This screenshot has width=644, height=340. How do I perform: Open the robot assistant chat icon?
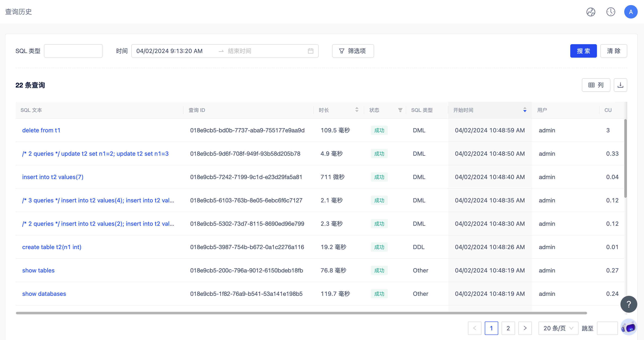628,327
